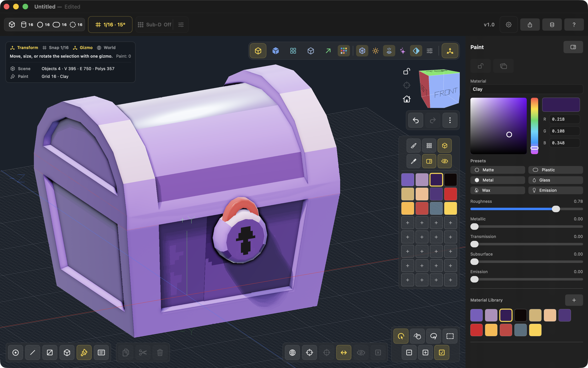The height and width of the screenshot is (368, 588).
Task: Click the add to selection plus icon
Action: coord(425,352)
